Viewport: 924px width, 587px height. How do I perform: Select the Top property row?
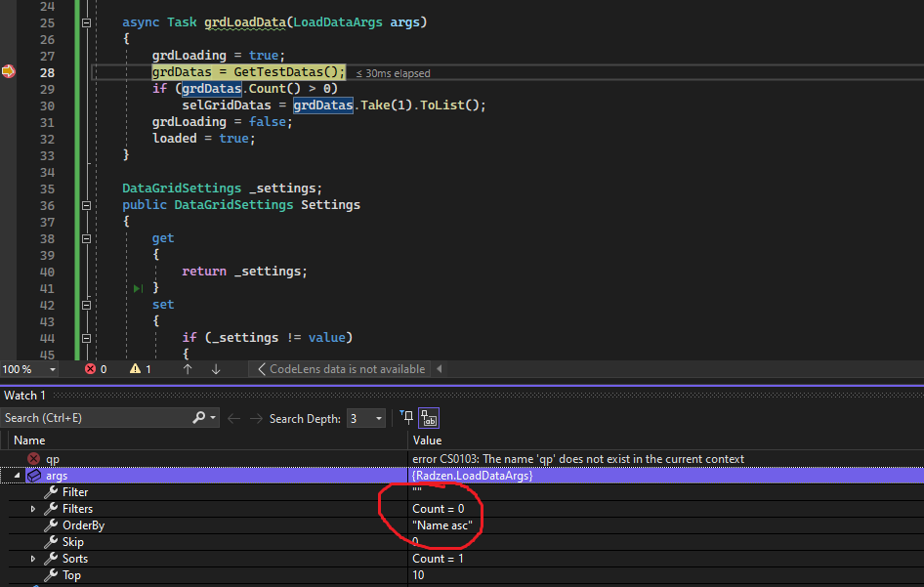coord(462,574)
